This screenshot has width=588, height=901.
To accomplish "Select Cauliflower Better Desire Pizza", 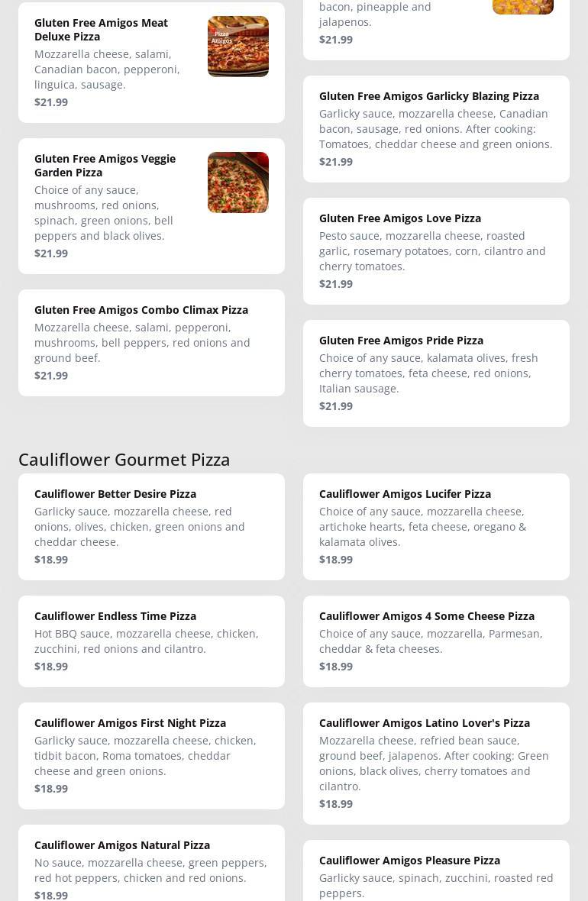I will click(x=115, y=494).
